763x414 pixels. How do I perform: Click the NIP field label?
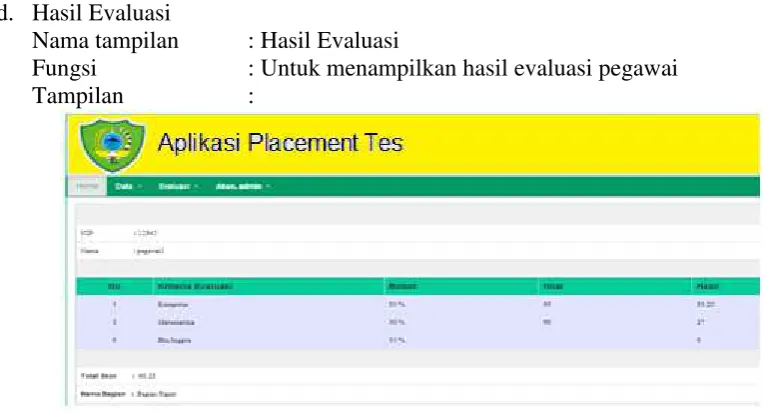tap(87, 233)
